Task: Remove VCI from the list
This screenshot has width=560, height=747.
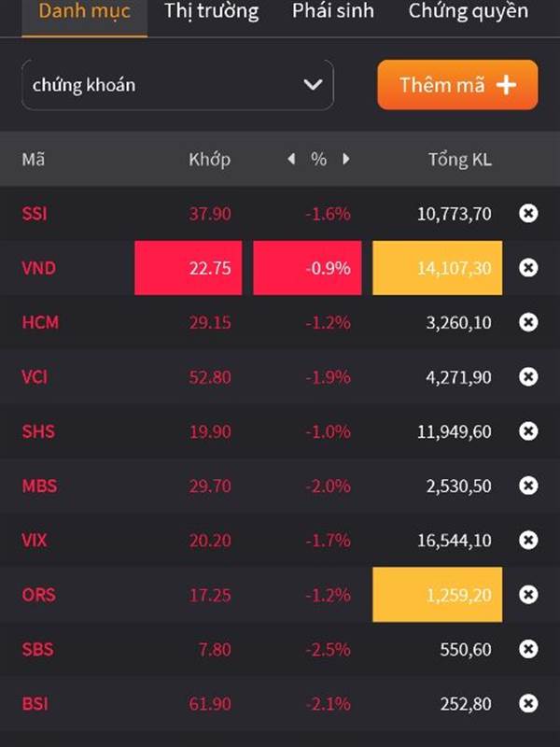Action: (x=528, y=377)
